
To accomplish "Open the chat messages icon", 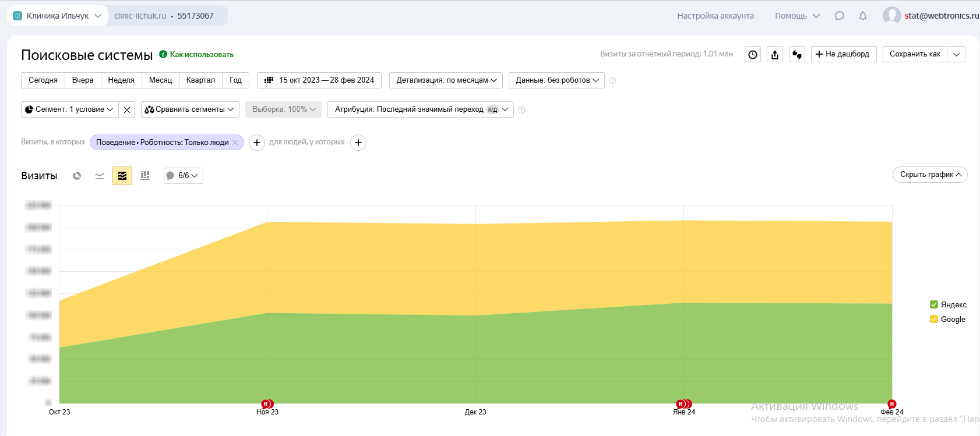I will point(840,16).
